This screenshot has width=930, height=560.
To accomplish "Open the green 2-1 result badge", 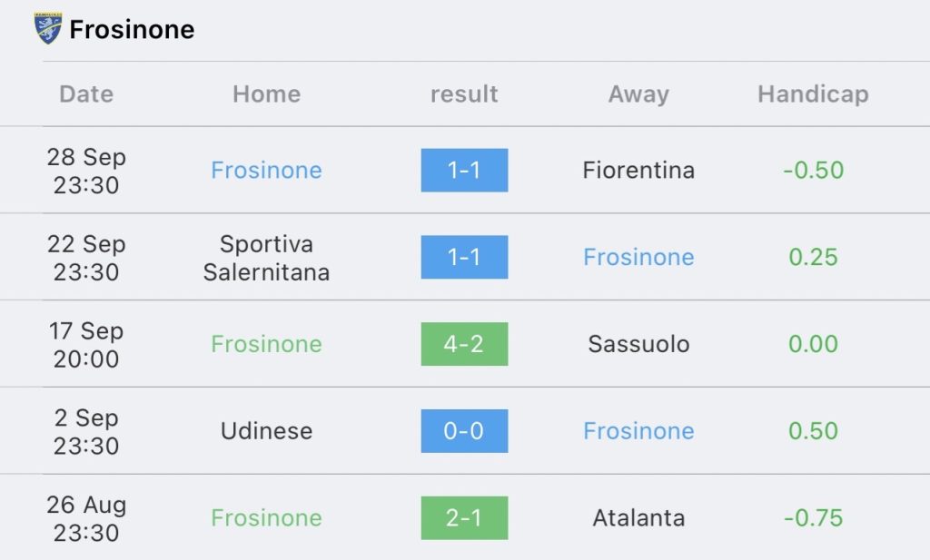I will click(x=464, y=518).
